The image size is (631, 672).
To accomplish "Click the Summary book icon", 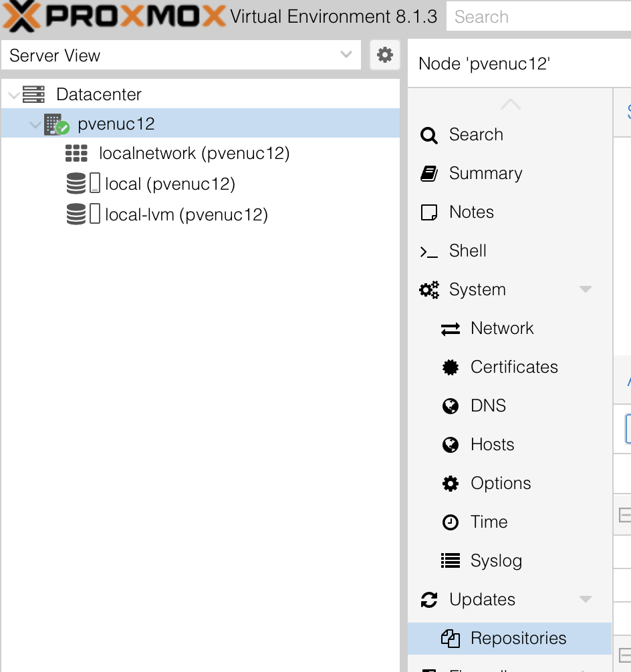I will coord(429,174).
